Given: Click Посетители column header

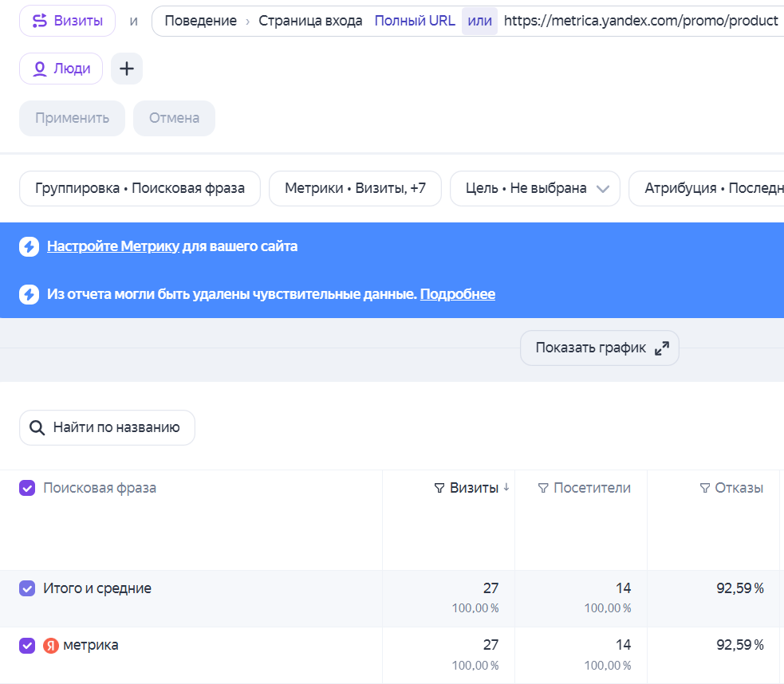Looking at the screenshot, I should tap(592, 488).
